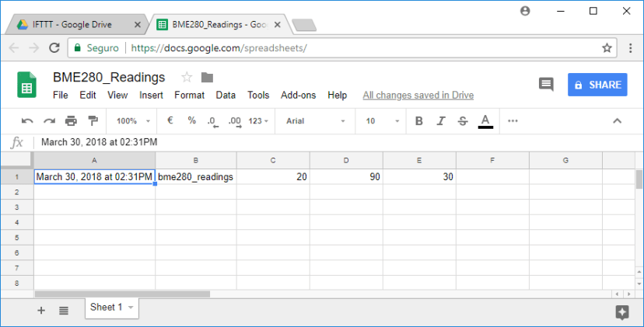Screen dimensions: 644x327
Task: Click All changes saved in Drive link
Action: (418, 96)
